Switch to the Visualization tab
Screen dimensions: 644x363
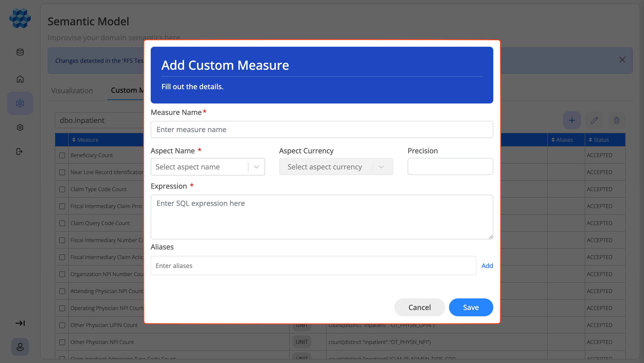tap(72, 91)
